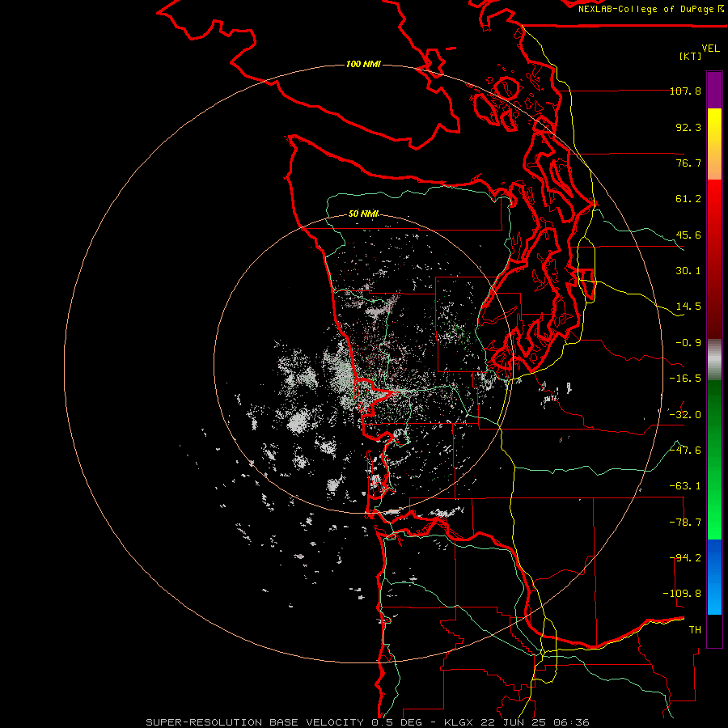728x728 pixels.
Task: Click the 50 NMI range ring label
Action: [363, 214]
